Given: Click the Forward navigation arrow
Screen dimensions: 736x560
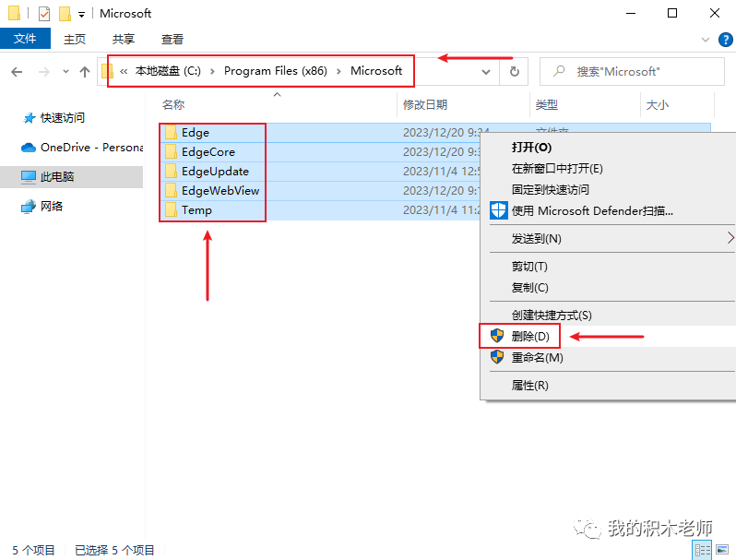Looking at the screenshot, I should coord(43,72).
